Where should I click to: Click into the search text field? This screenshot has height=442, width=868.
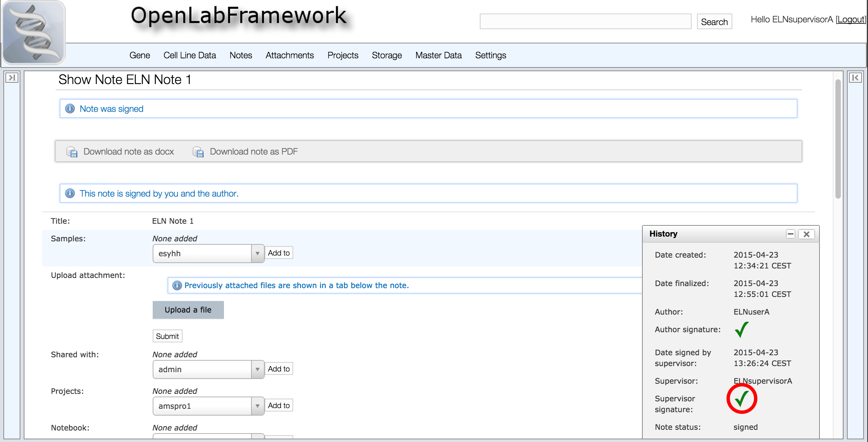pyautogui.click(x=585, y=22)
